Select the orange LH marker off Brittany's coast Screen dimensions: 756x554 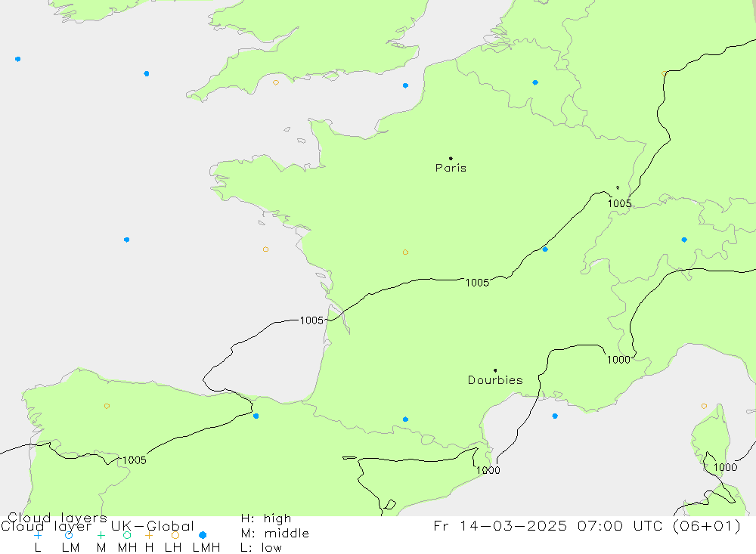pyautogui.click(x=265, y=249)
